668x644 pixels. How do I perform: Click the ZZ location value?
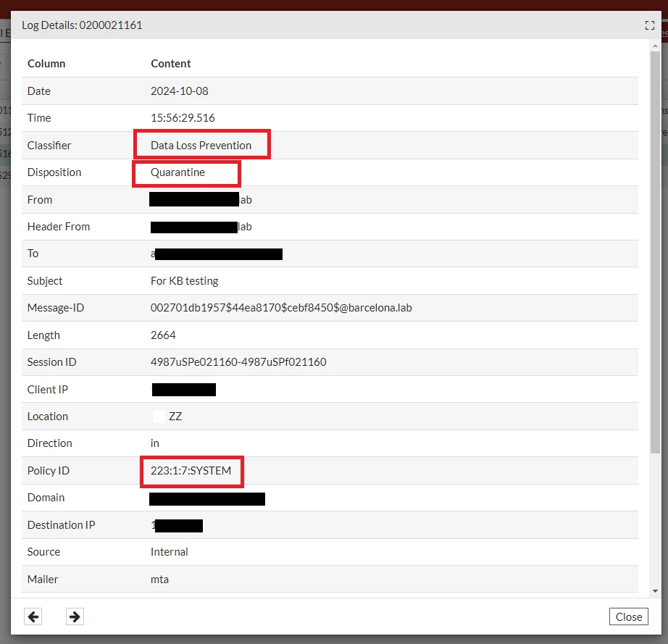point(175,417)
